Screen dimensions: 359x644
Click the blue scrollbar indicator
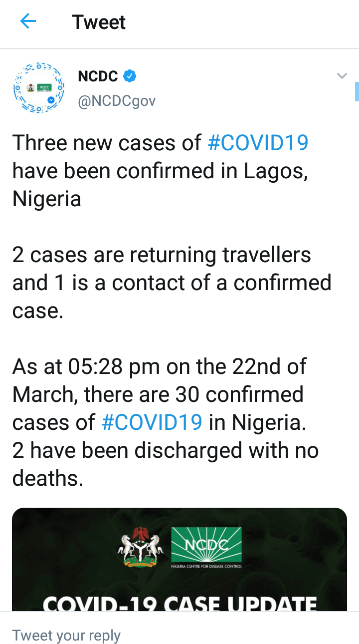357,92
